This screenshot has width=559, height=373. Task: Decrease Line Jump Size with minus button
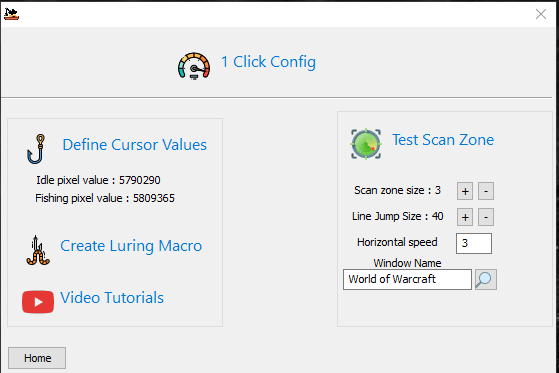coord(486,217)
